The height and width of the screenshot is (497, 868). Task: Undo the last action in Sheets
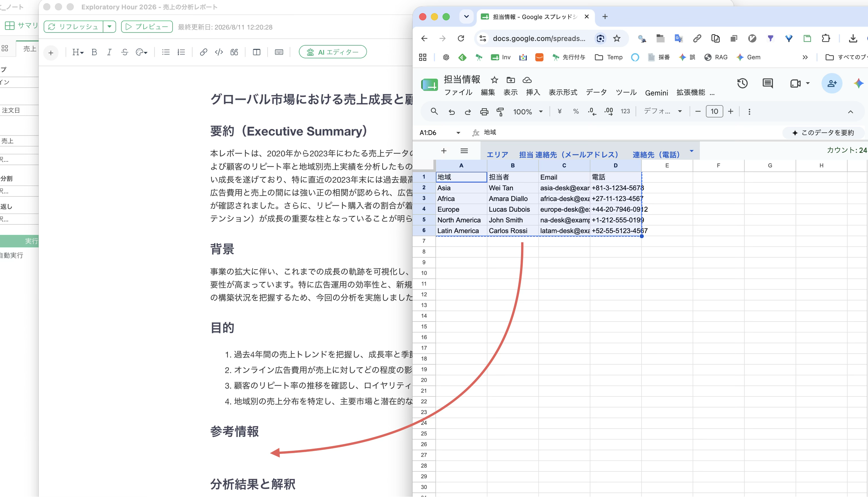point(451,112)
